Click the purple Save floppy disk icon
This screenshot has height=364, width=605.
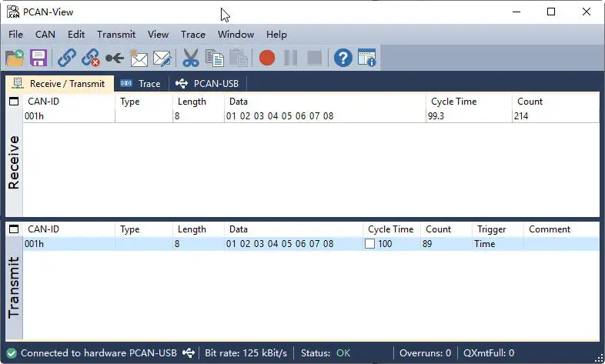pyautogui.click(x=38, y=58)
